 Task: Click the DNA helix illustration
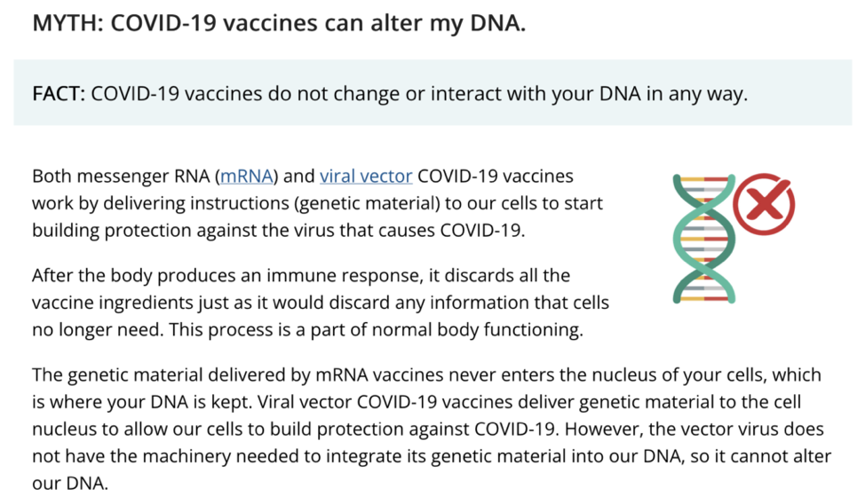point(704,239)
